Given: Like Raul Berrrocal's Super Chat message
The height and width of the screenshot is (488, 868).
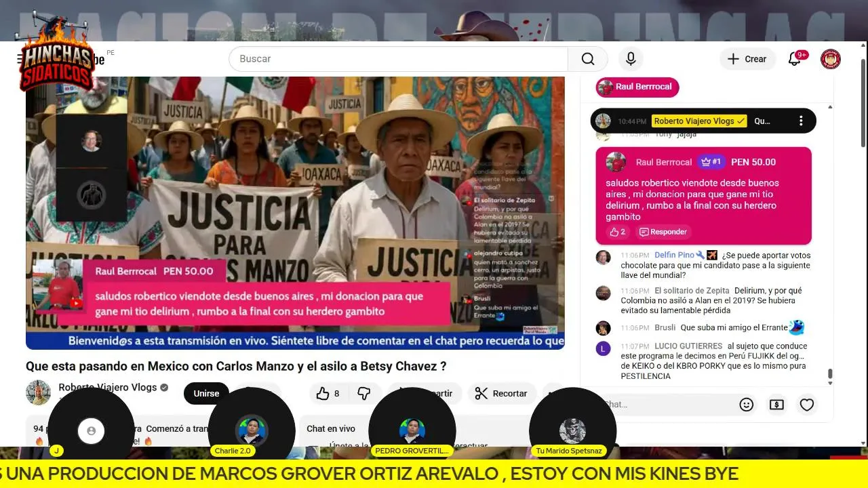Looking at the screenshot, I should point(617,232).
